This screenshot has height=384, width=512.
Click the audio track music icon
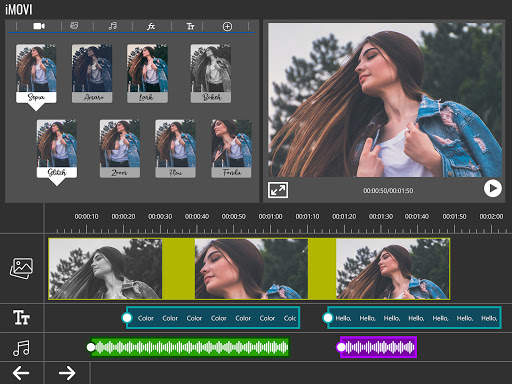pos(21,348)
